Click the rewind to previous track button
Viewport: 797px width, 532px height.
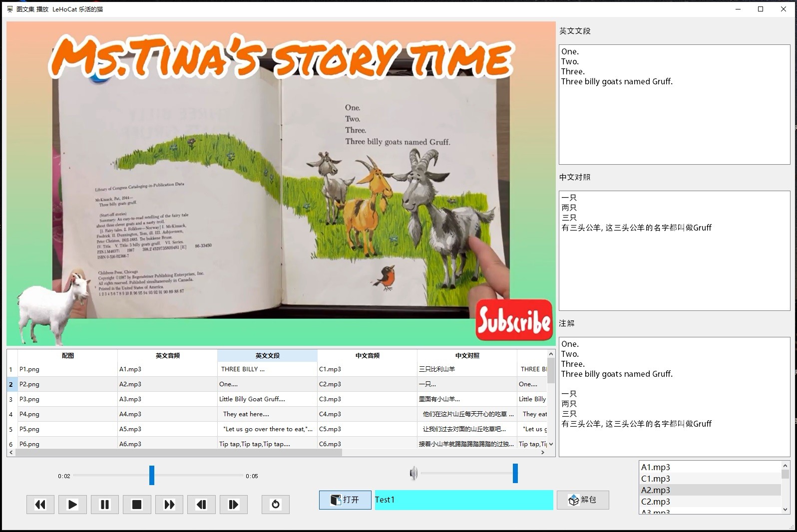click(40, 505)
